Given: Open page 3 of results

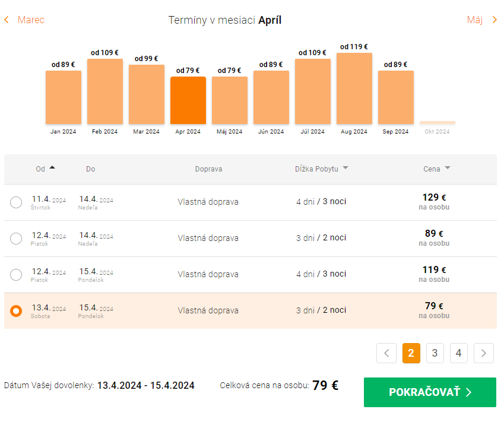Looking at the screenshot, I should point(435,353).
